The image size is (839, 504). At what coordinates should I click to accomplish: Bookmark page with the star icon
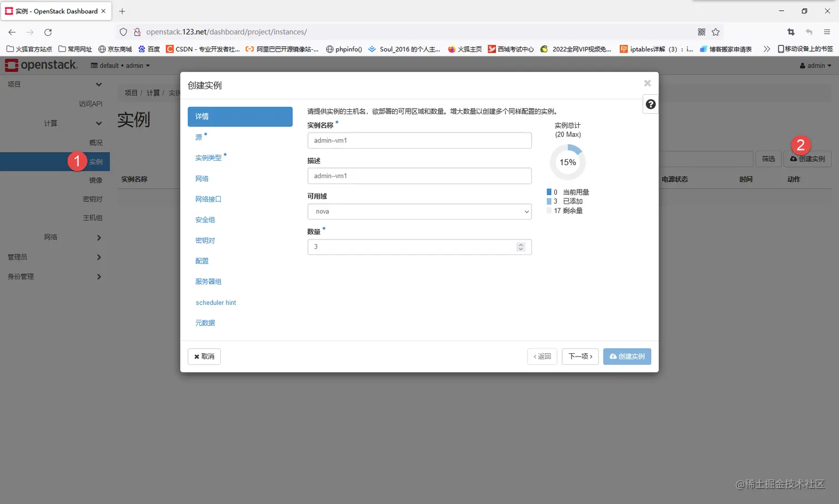[x=716, y=32]
